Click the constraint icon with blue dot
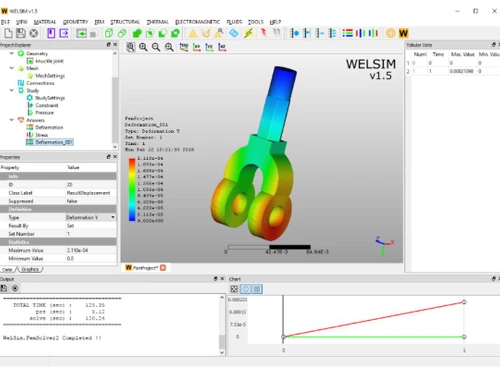This screenshot has height=375, width=500. tap(294, 33)
